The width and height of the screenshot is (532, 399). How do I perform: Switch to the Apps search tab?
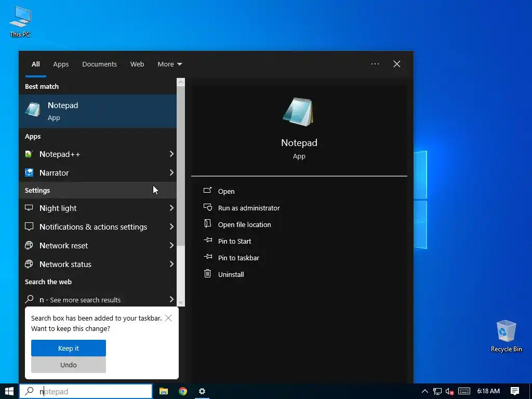[x=61, y=64]
